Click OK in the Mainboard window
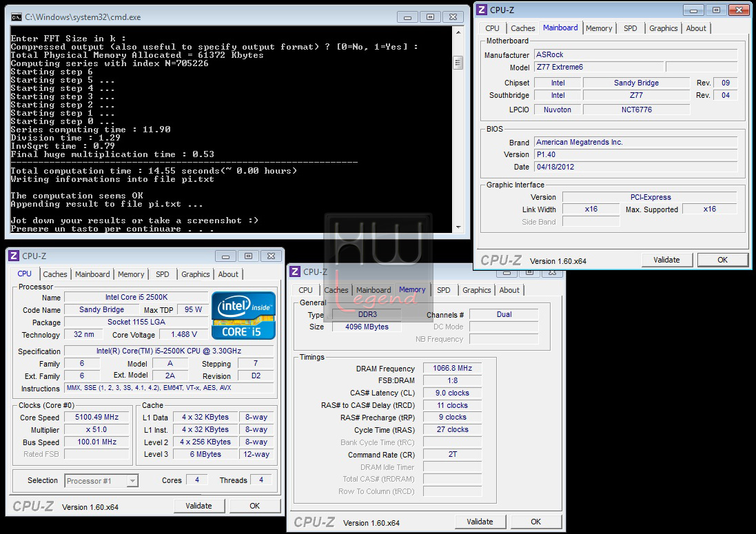The height and width of the screenshot is (534, 756). click(723, 260)
